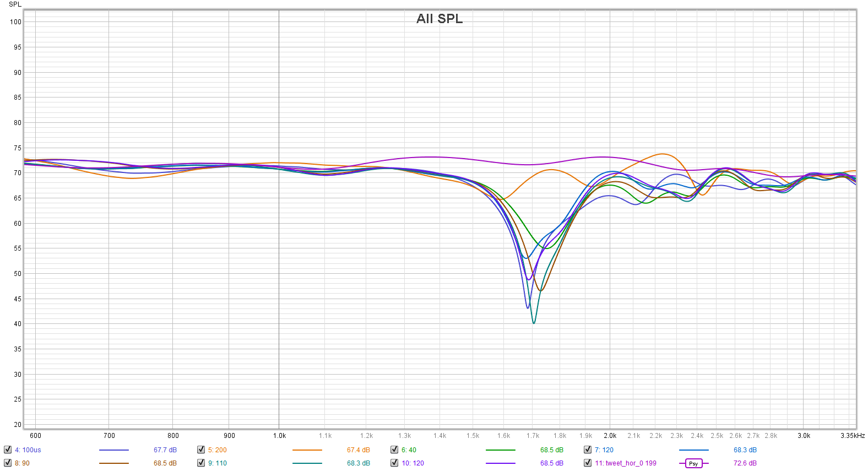This screenshot has width=868, height=471.
Task: Select the legend label '11: tweet_hor_0 199'
Action: click(x=626, y=463)
